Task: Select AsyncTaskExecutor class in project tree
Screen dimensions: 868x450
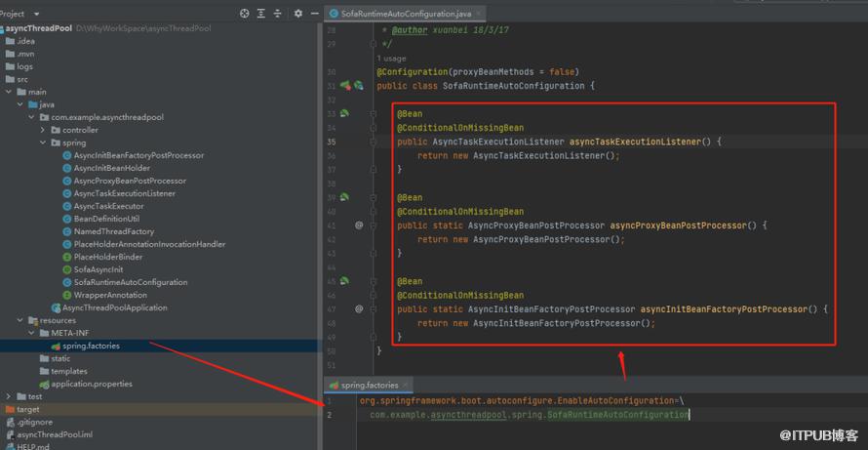Action: pos(108,206)
